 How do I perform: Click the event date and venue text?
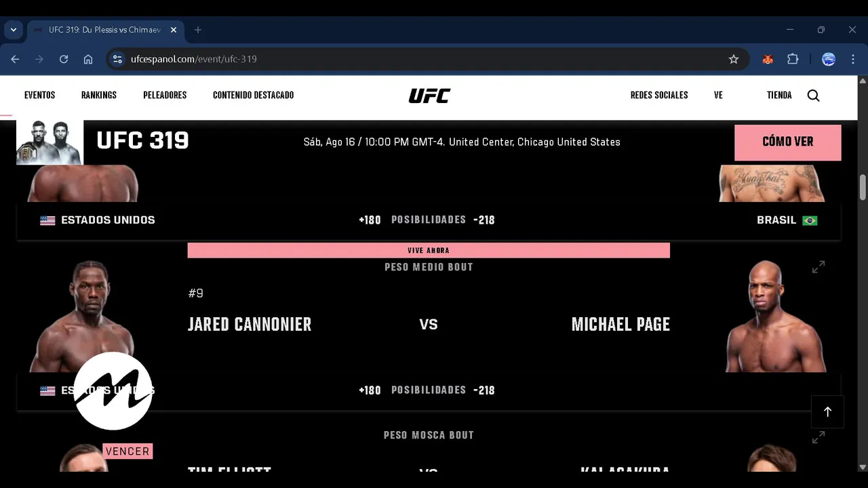tap(462, 142)
